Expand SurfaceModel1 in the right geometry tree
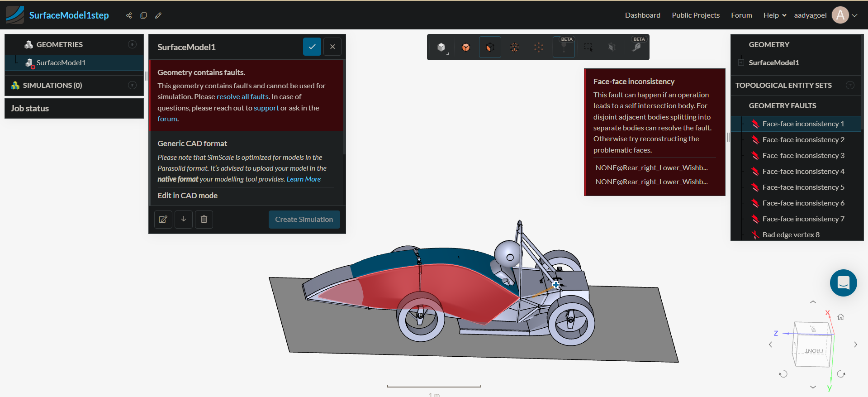This screenshot has height=397, width=868. [x=741, y=62]
